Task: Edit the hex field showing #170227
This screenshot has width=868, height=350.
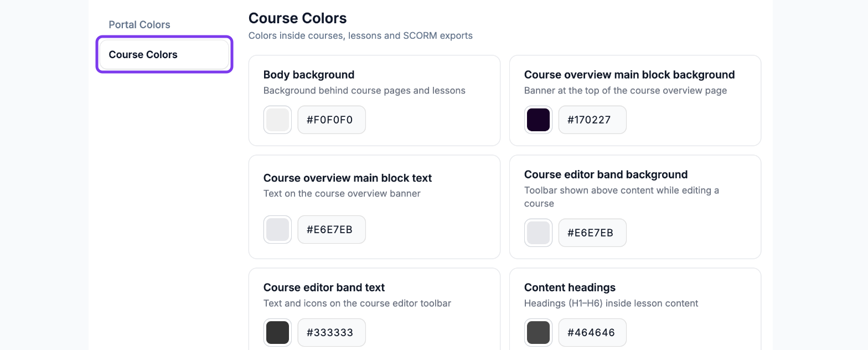Action: tap(592, 120)
